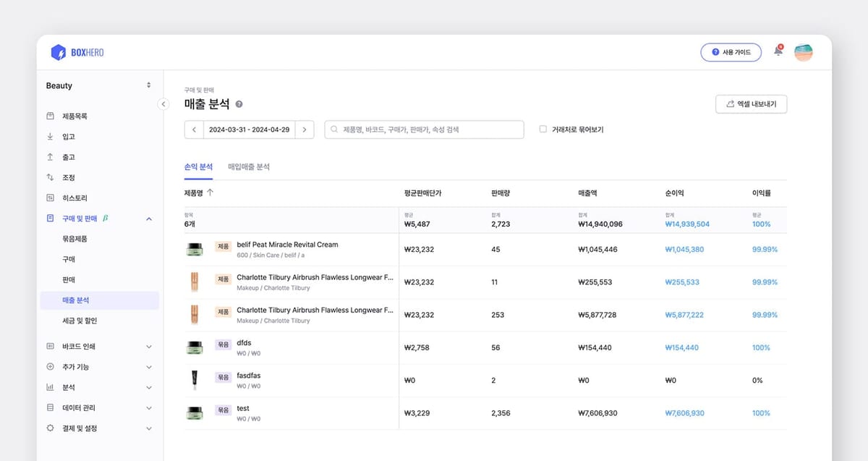Open the 사용 가이드 button
Image resolution: width=868 pixels, height=461 pixels.
(731, 52)
